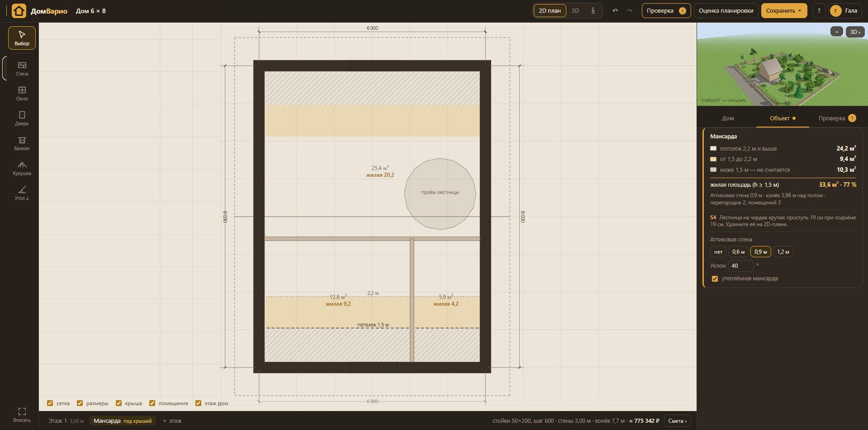Click the Вписать fit-to-view icon
The image size is (868, 430).
pyautogui.click(x=22, y=414)
